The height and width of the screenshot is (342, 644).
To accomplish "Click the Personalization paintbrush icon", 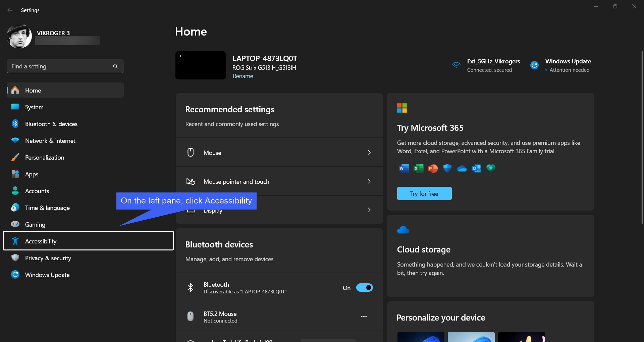I will (x=15, y=157).
